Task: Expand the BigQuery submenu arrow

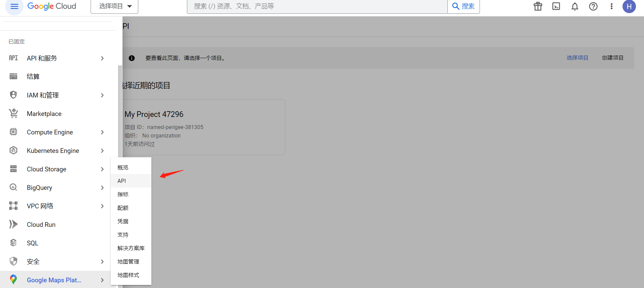Action: pyautogui.click(x=102, y=188)
